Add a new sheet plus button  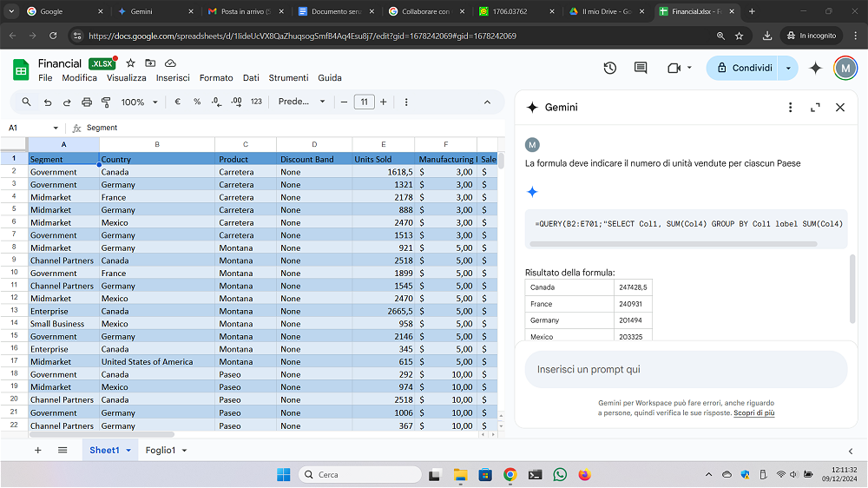coord(37,451)
